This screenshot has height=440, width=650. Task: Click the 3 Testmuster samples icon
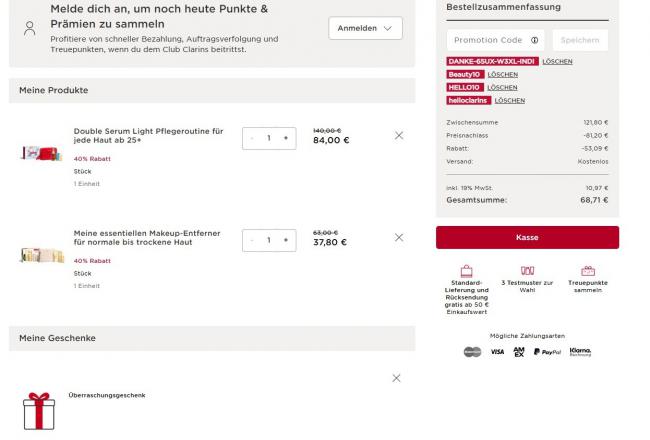527,271
